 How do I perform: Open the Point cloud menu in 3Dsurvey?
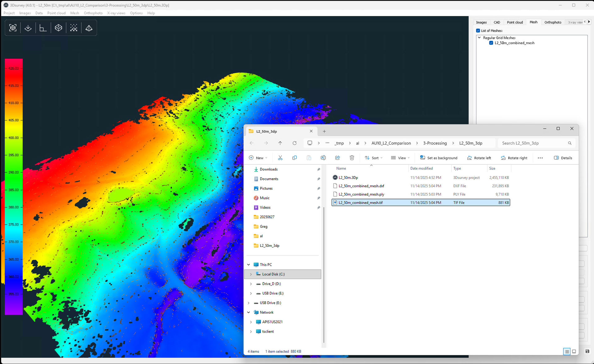tap(56, 13)
